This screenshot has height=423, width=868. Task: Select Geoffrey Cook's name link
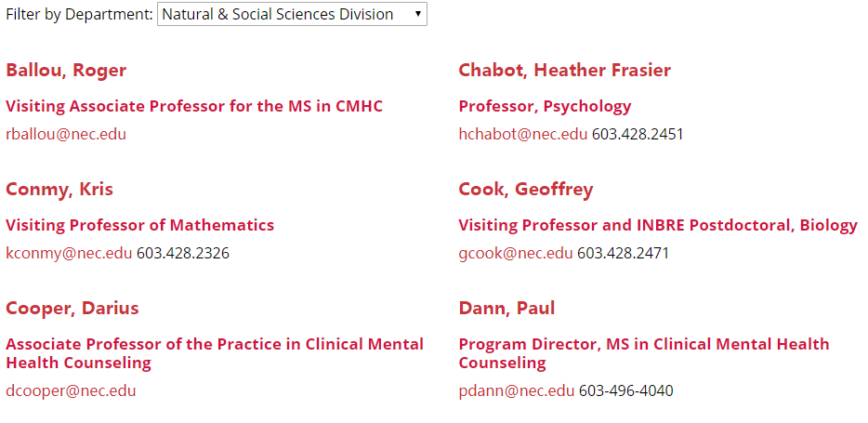(x=525, y=190)
